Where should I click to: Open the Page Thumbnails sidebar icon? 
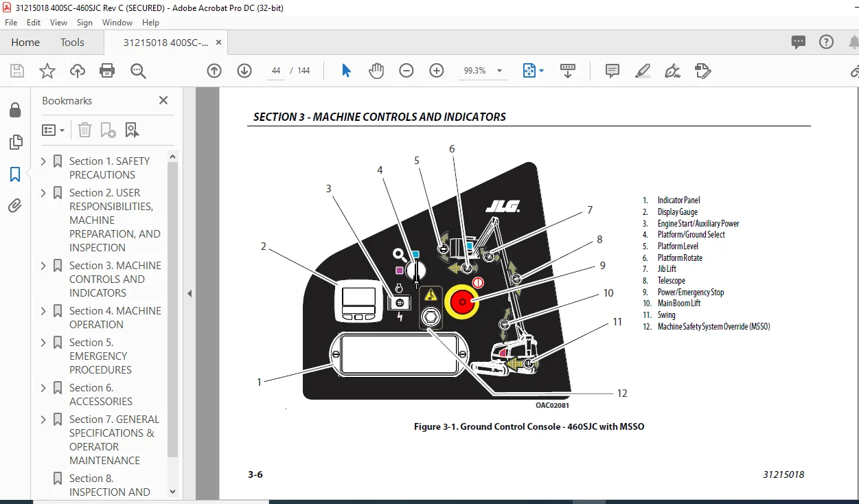pos(15,142)
